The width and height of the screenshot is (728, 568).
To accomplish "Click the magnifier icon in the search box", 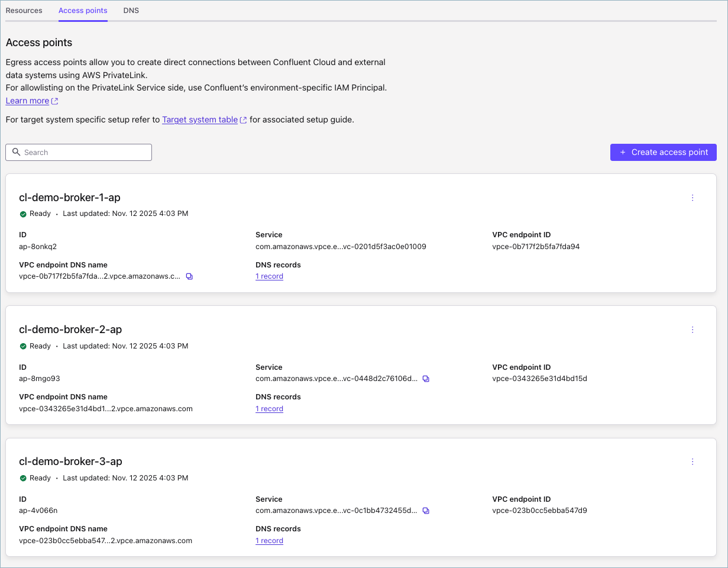I will click(16, 152).
